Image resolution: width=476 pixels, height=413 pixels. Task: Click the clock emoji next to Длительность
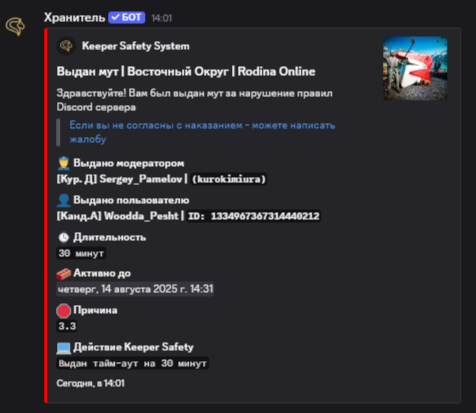click(x=63, y=237)
